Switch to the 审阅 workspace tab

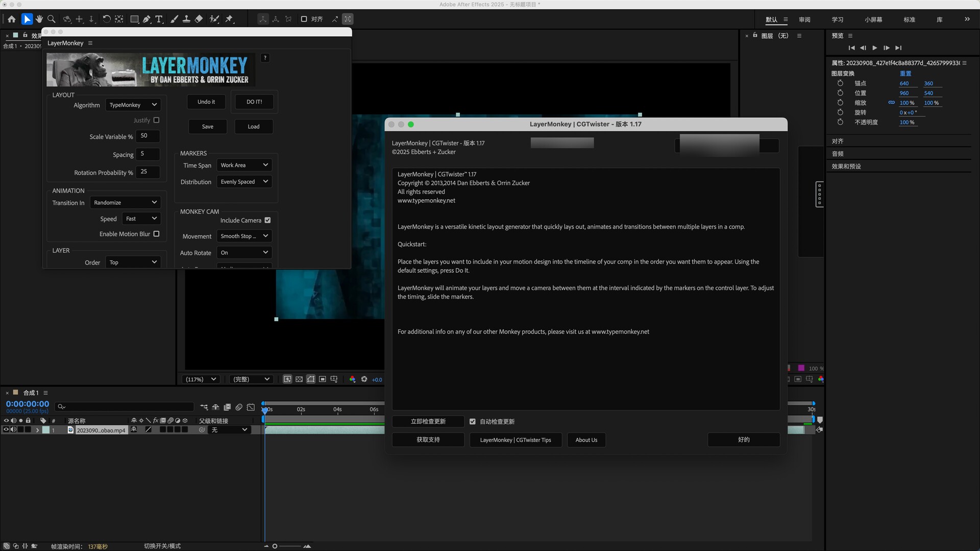click(x=804, y=19)
